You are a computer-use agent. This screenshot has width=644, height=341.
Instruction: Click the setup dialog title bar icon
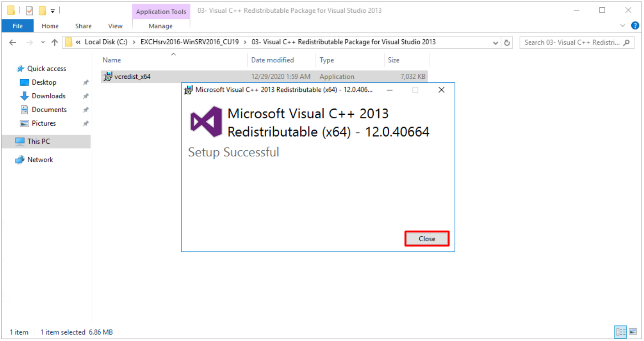pos(188,90)
